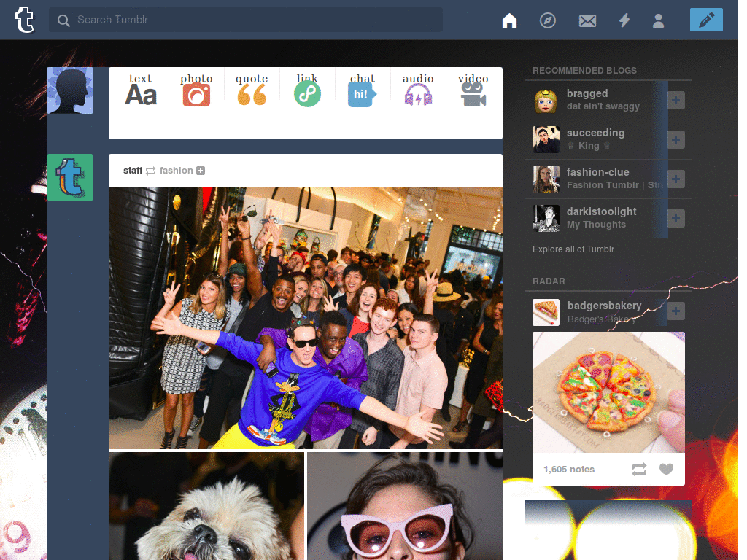
Task: Open the Inbox envelope icon
Action: pyautogui.click(x=587, y=20)
